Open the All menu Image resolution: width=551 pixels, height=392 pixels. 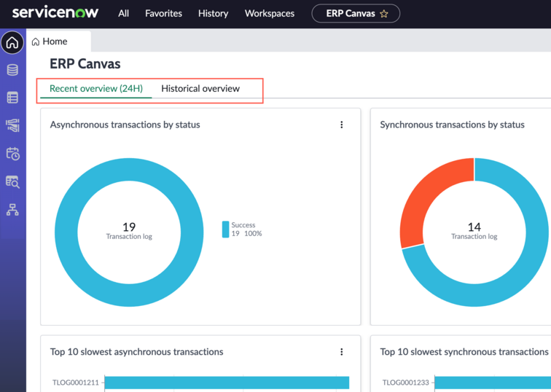(x=123, y=13)
